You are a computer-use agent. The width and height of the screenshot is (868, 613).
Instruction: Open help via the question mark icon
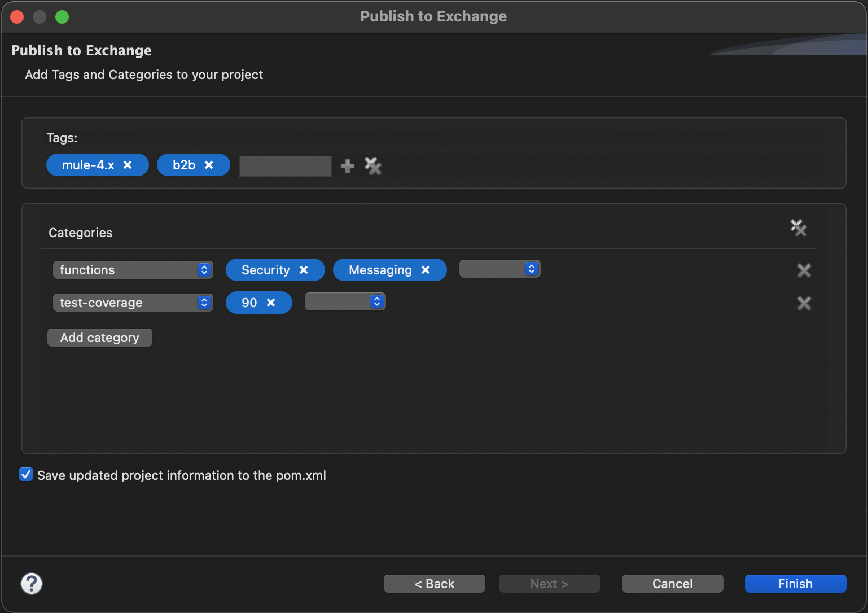(32, 583)
